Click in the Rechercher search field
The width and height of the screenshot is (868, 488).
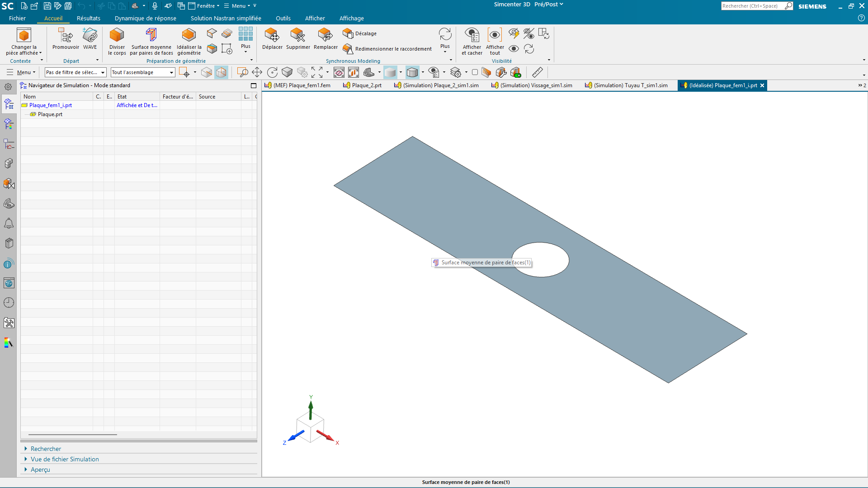tap(753, 6)
